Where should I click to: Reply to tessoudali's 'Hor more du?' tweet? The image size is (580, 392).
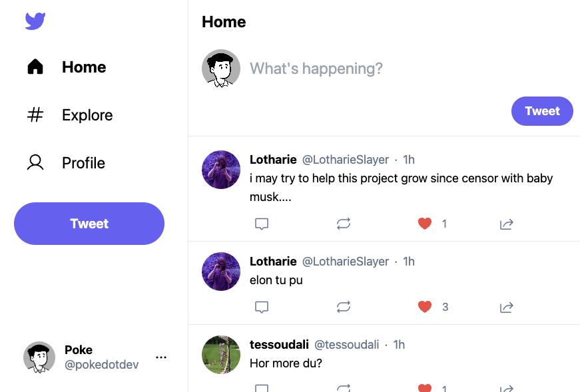pyautogui.click(x=262, y=388)
